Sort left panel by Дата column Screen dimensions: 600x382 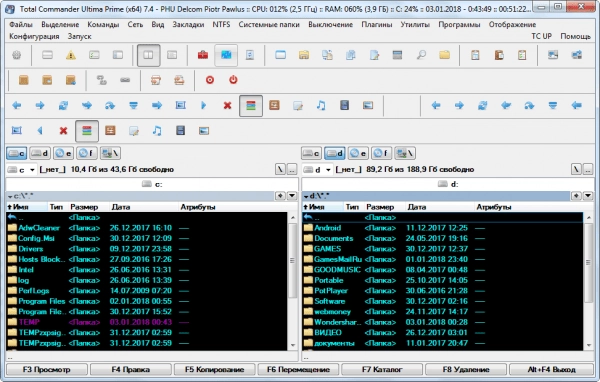(x=144, y=207)
